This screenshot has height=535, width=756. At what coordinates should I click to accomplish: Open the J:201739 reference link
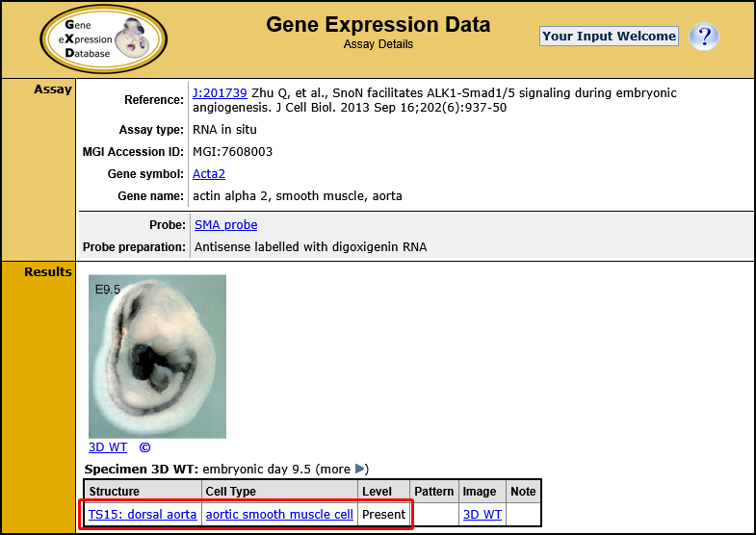[221, 92]
